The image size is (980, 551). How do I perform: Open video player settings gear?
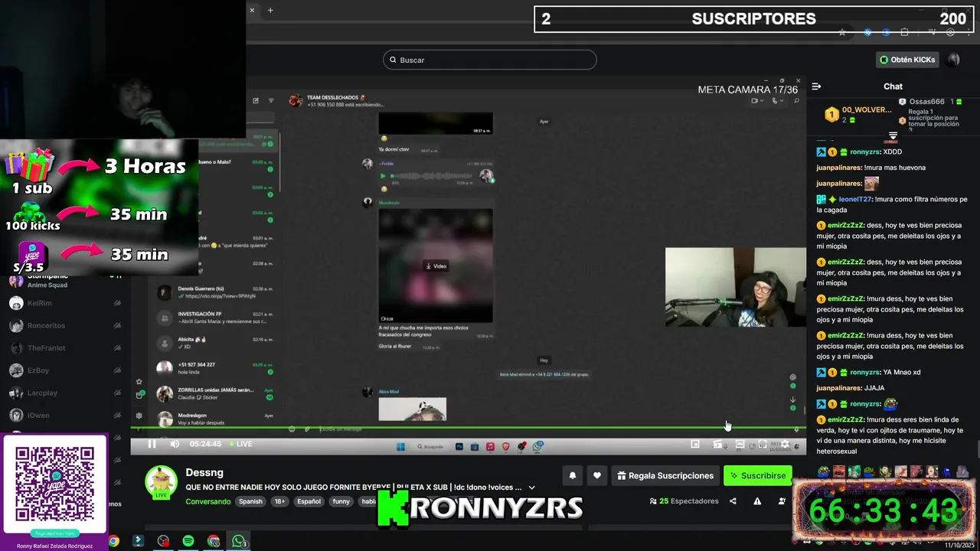(x=786, y=445)
